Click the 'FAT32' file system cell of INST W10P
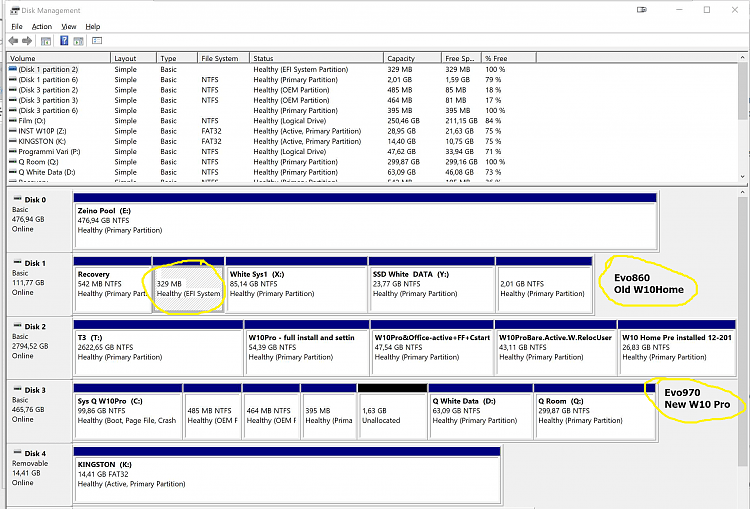 (211, 131)
